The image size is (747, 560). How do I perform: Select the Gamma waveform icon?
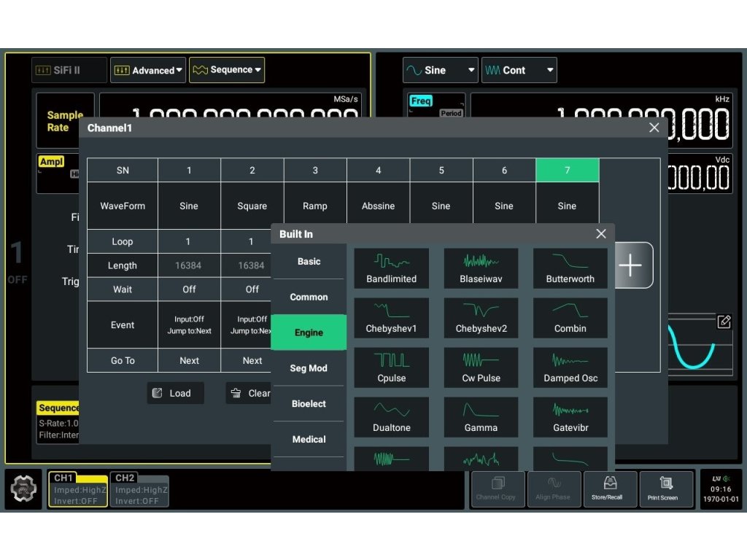(x=481, y=416)
